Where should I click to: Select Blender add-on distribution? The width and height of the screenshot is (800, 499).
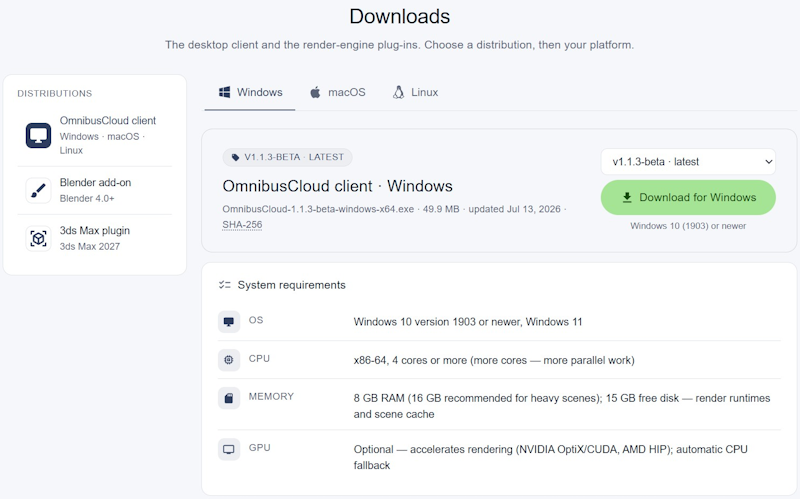(95, 190)
